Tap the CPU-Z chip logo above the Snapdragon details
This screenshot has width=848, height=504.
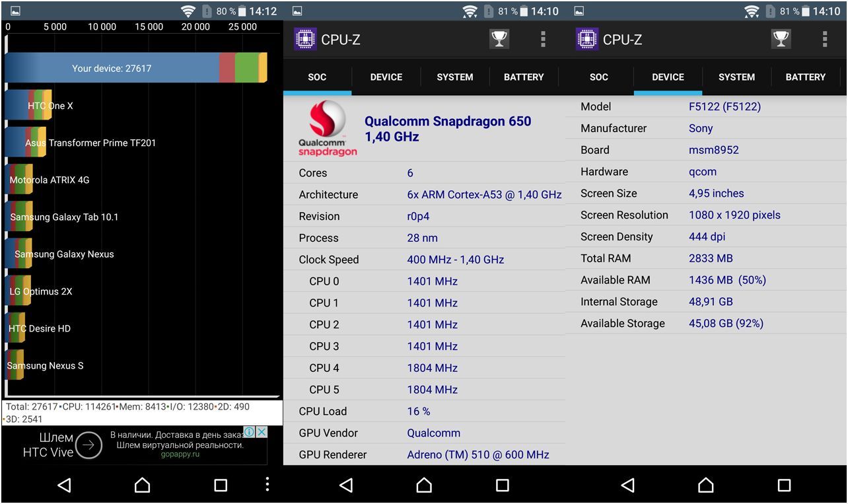click(x=304, y=39)
